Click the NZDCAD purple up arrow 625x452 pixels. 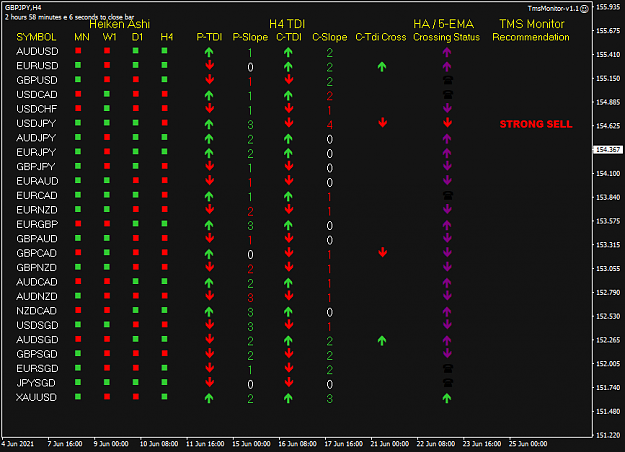point(447,311)
